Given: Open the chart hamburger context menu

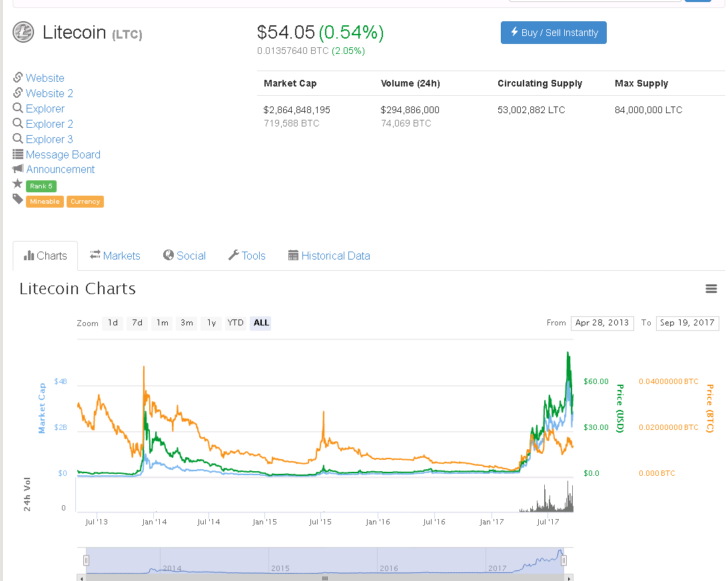Looking at the screenshot, I should click(x=711, y=289).
